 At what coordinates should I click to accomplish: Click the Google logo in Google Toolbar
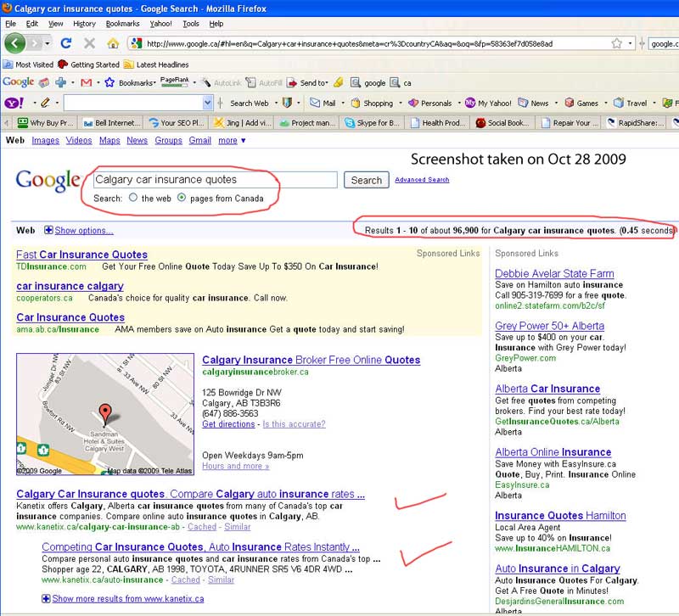click(x=18, y=81)
